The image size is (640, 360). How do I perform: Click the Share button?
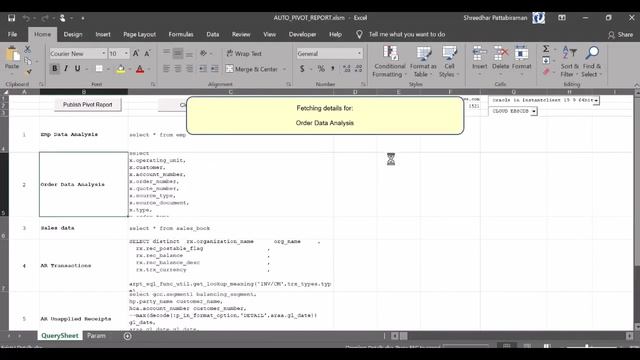click(620, 35)
